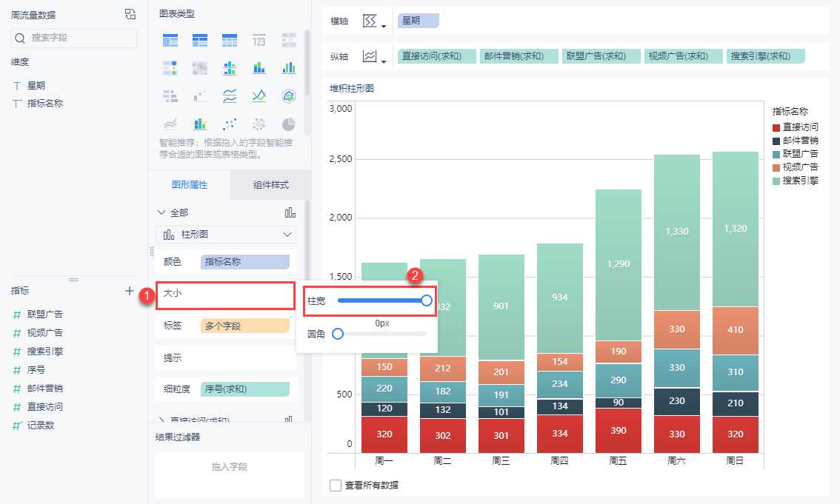Select the column-line combo chart icon

(200, 124)
